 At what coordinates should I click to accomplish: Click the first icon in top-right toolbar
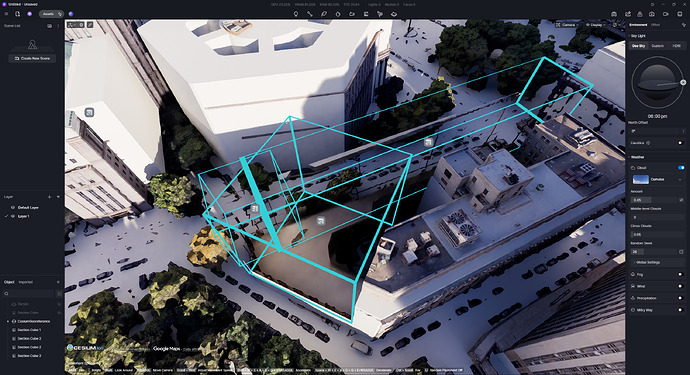coord(614,14)
